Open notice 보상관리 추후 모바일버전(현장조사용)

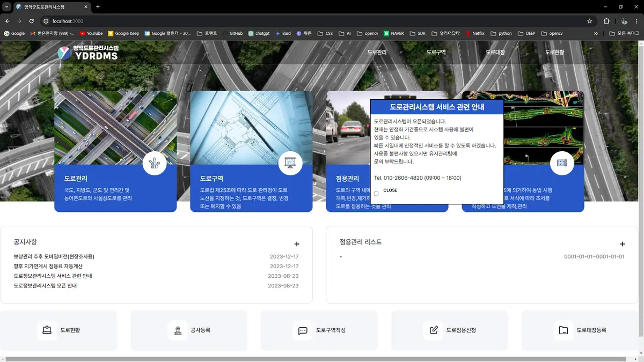tap(54, 257)
